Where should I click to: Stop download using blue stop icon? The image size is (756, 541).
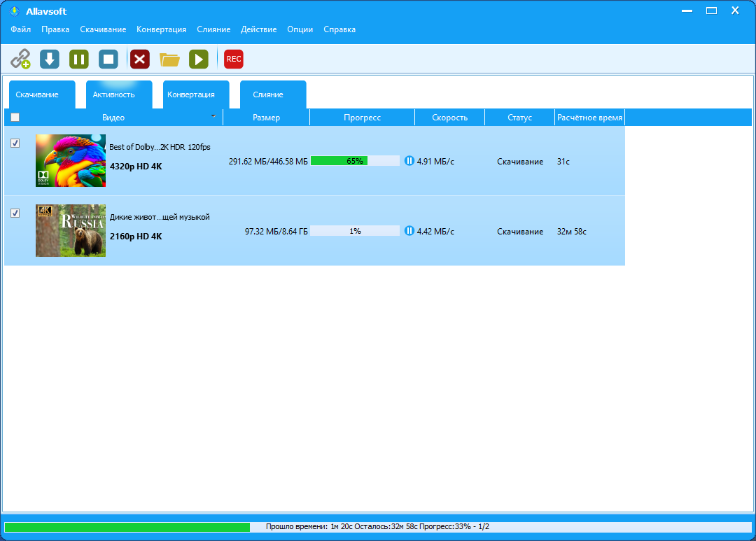click(108, 59)
